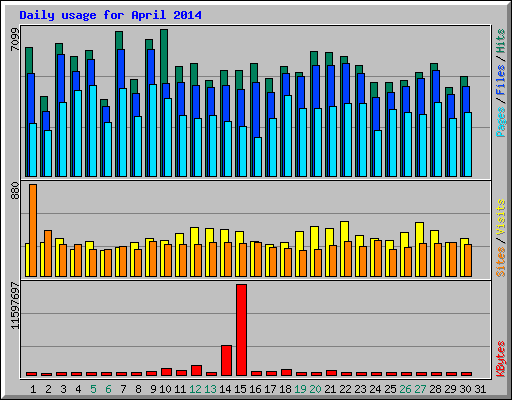This screenshot has height=400, width=512.
Task: Click the yellow 'Visits' legend label
Action: (x=501, y=218)
